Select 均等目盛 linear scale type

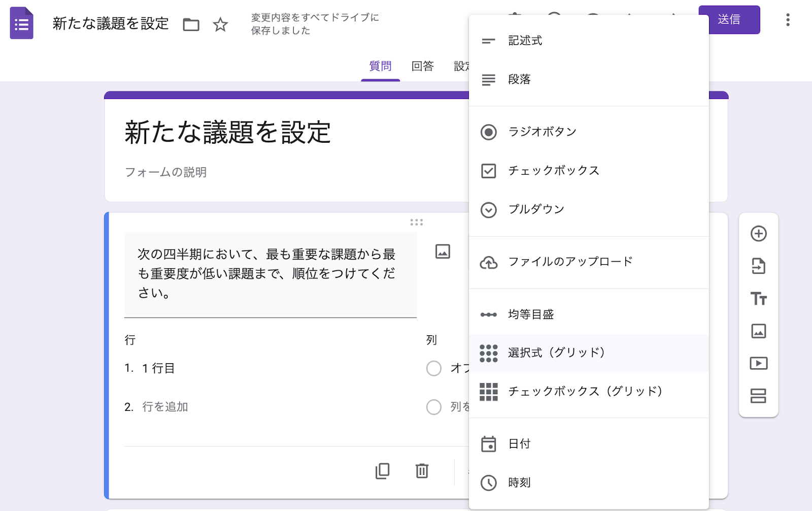531,314
